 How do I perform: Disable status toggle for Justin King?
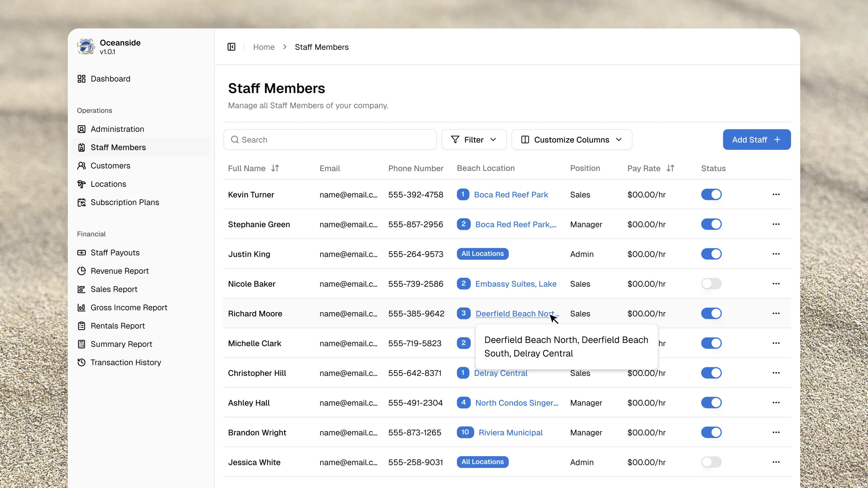pos(711,254)
